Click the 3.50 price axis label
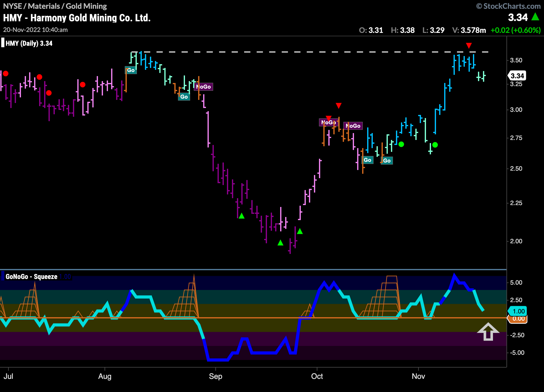The image size is (544, 392). 516,60
